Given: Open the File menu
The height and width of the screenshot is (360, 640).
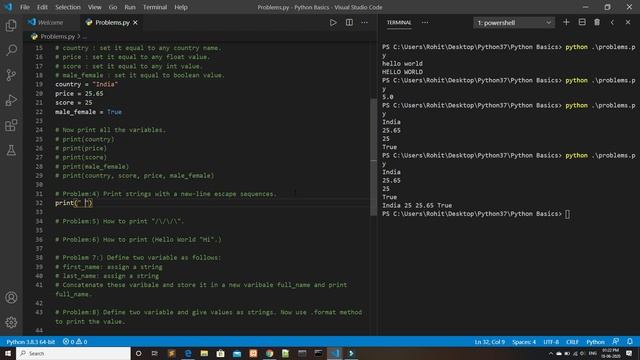Looking at the screenshot, I should pos(25,7).
